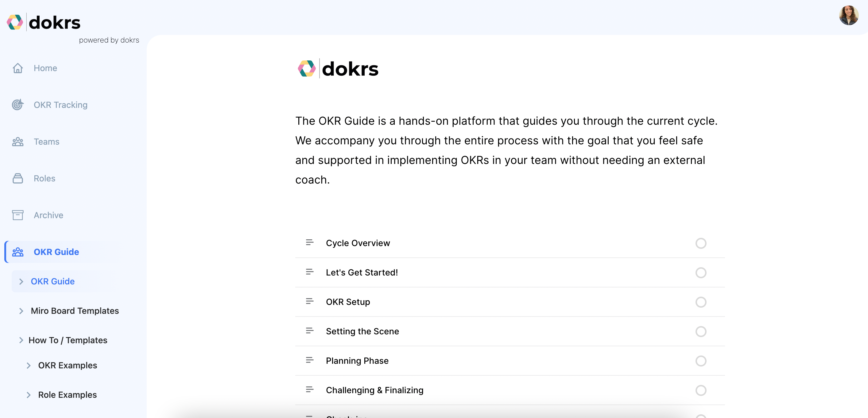Click the OKR Tracking target icon
868x418 pixels.
pos(17,105)
